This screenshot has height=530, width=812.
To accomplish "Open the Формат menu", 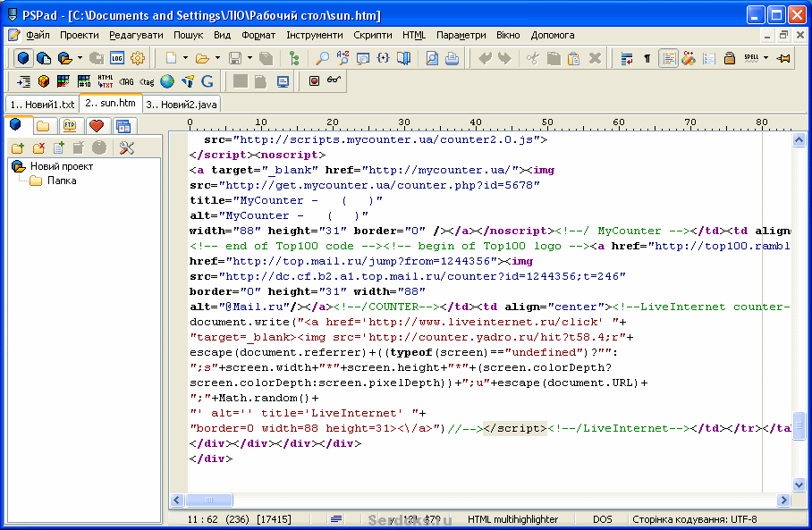I will coord(258,35).
